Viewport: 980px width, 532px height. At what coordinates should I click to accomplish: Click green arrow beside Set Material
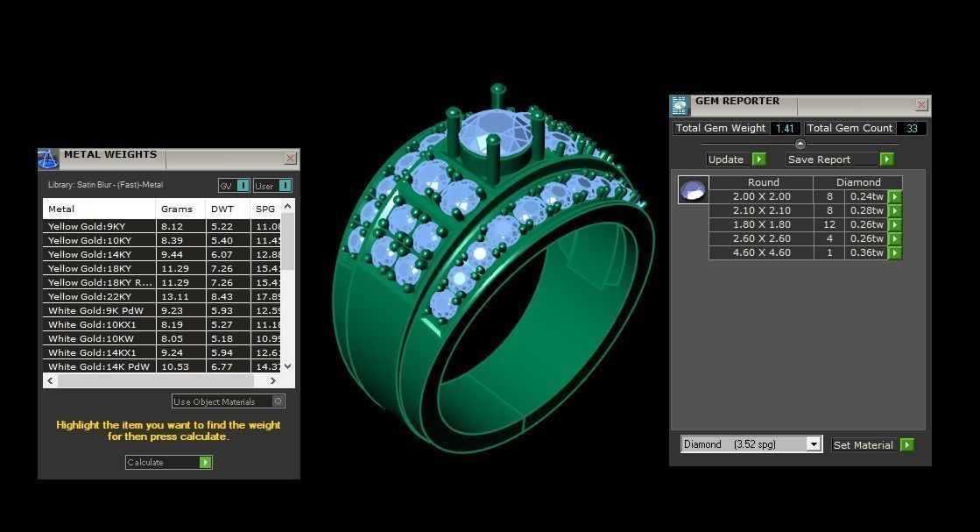[x=907, y=444]
